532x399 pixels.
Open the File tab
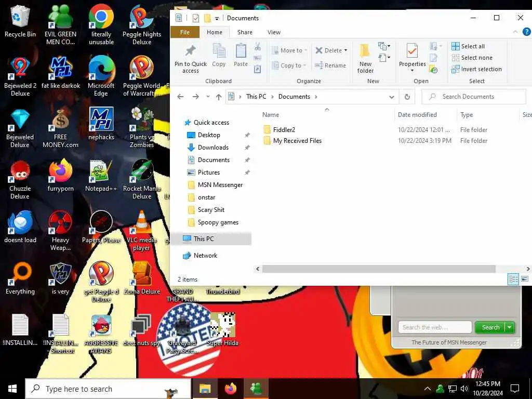click(x=185, y=32)
